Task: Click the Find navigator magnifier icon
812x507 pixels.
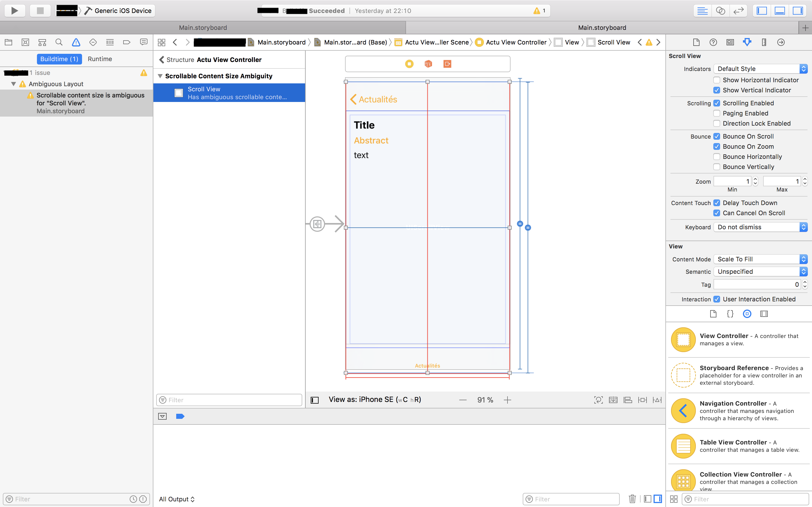Action: [x=59, y=42]
